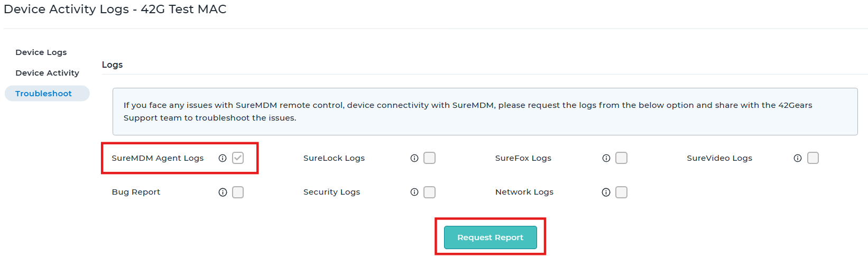This screenshot has height=256, width=868.
Task: Tick the SureFox Logs checkbox
Action: (622, 158)
